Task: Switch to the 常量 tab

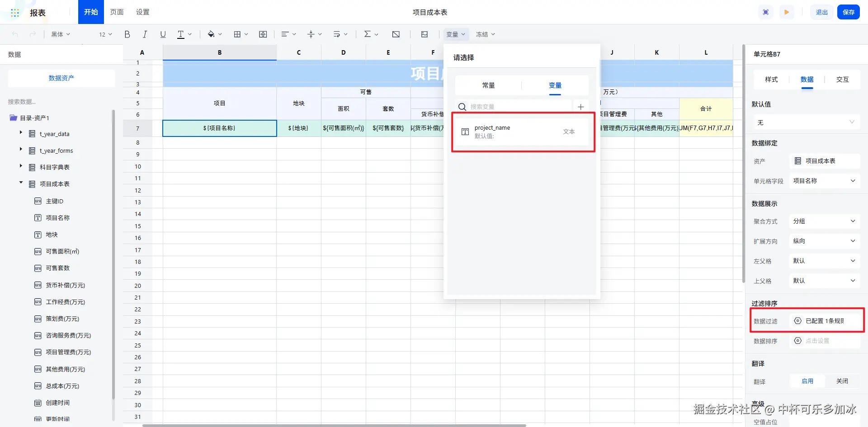Action: pos(488,85)
